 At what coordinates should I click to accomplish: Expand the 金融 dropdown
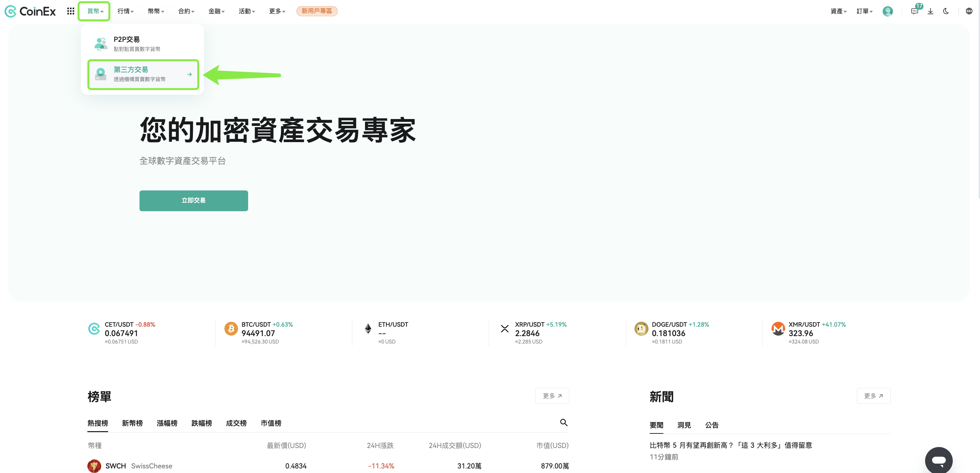217,11
